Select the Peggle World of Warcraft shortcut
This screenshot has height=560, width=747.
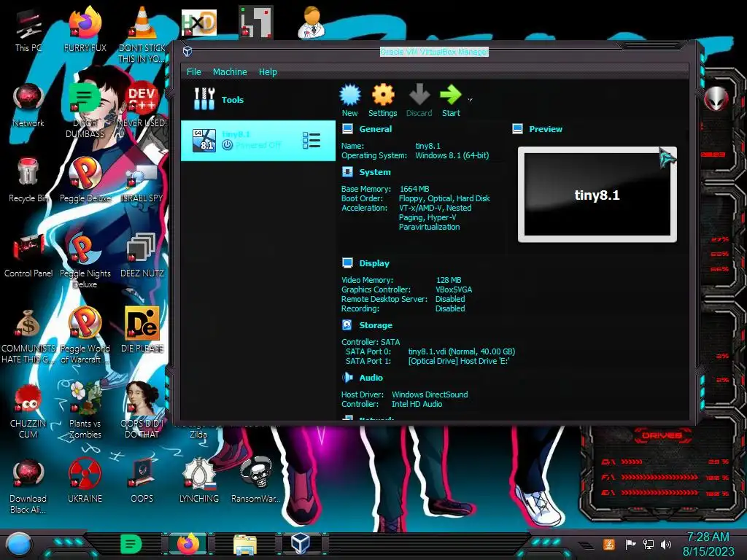click(85, 335)
